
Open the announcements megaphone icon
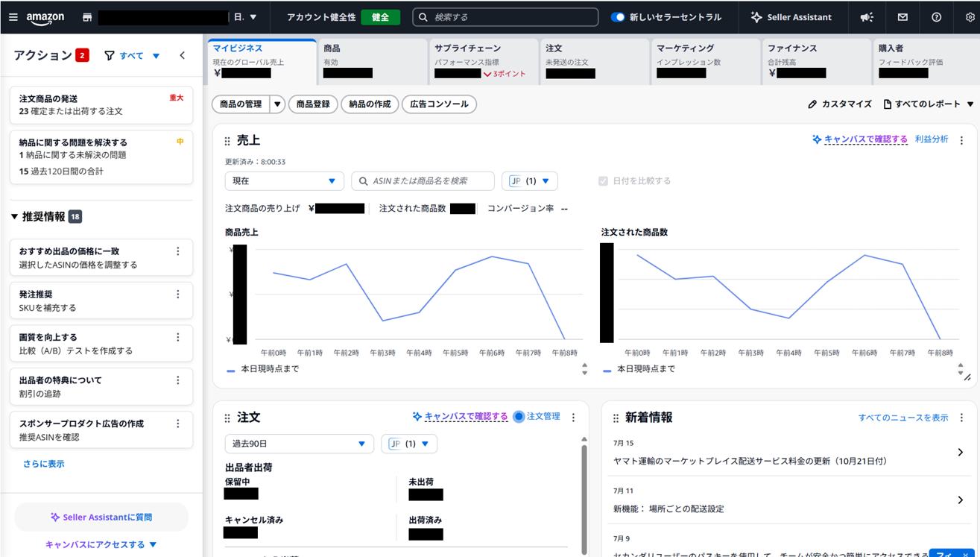[x=867, y=17]
